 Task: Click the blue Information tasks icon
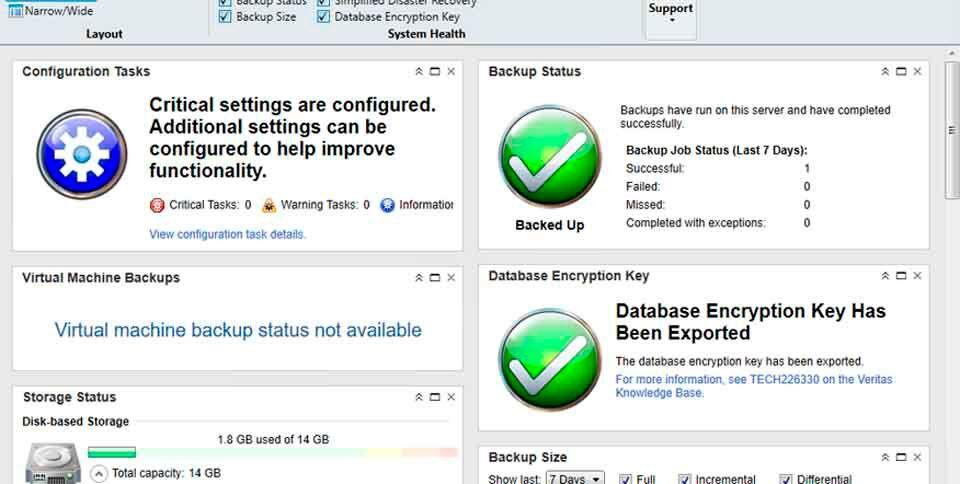[x=387, y=205]
